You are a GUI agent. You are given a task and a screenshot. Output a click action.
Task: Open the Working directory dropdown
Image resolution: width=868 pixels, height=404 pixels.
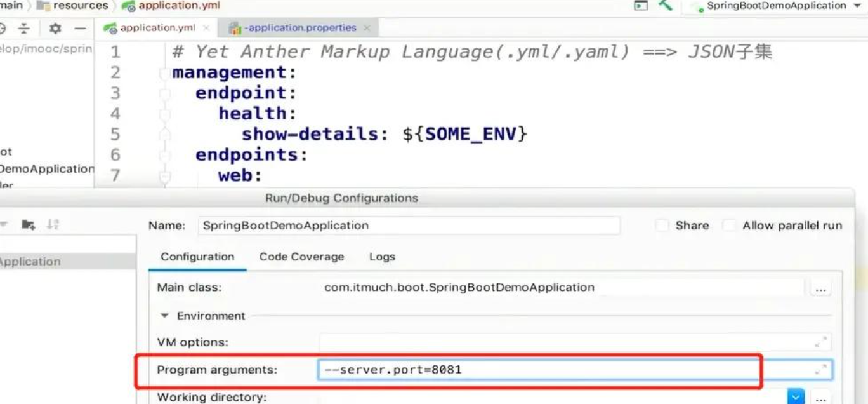coord(796,397)
